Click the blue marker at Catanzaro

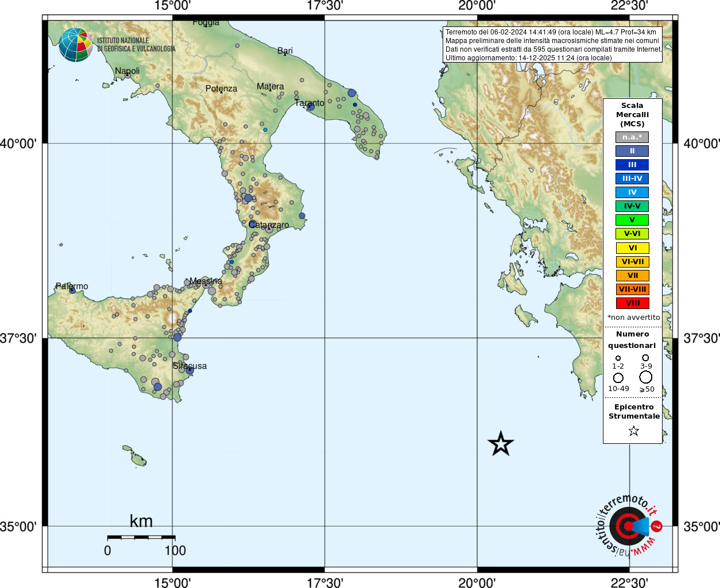coord(253,224)
